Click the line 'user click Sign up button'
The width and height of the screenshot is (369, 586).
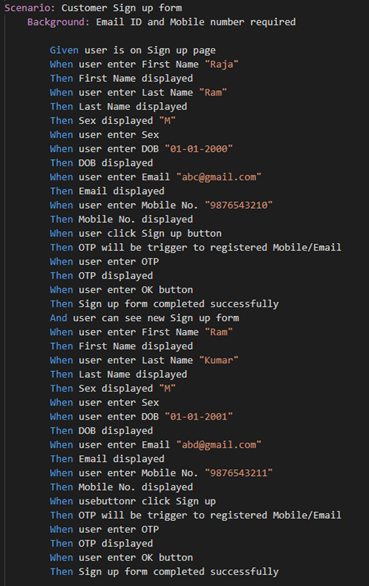(x=150, y=234)
